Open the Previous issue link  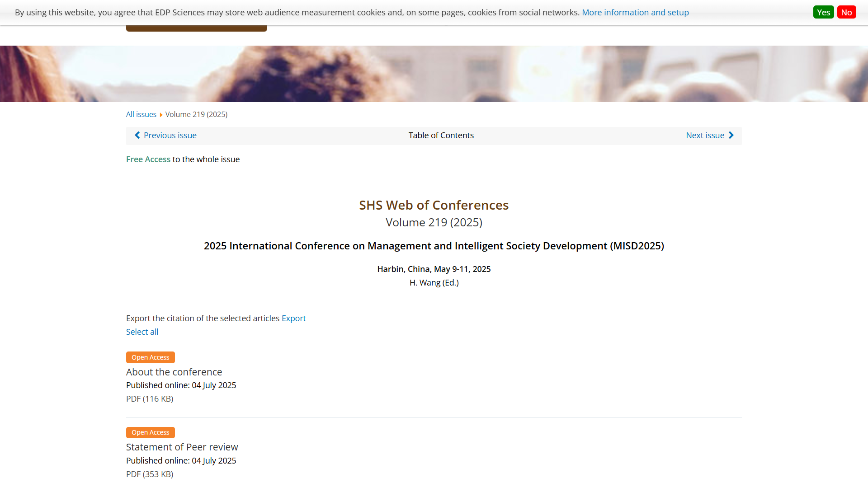170,135
